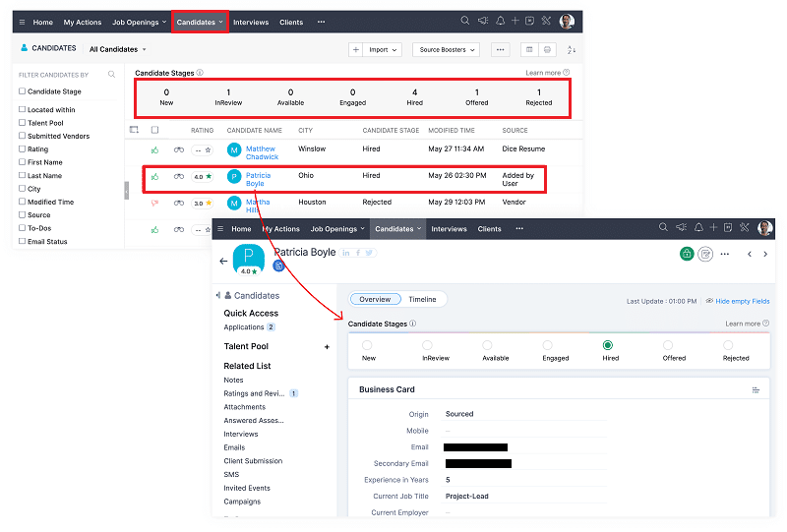Open more options ellipsis next to Source Boosters
The height and width of the screenshot is (532, 787).
pos(500,50)
